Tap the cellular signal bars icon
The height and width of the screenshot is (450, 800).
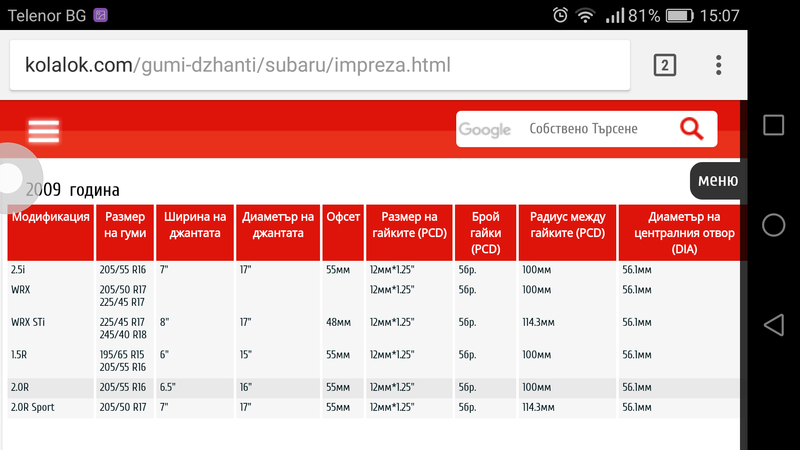(615, 16)
